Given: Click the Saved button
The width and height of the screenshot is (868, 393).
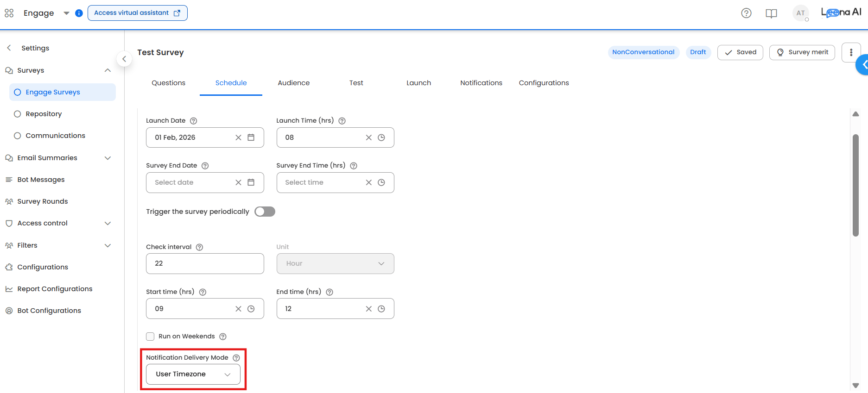Looking at the screenshot, I should [740, 52].
